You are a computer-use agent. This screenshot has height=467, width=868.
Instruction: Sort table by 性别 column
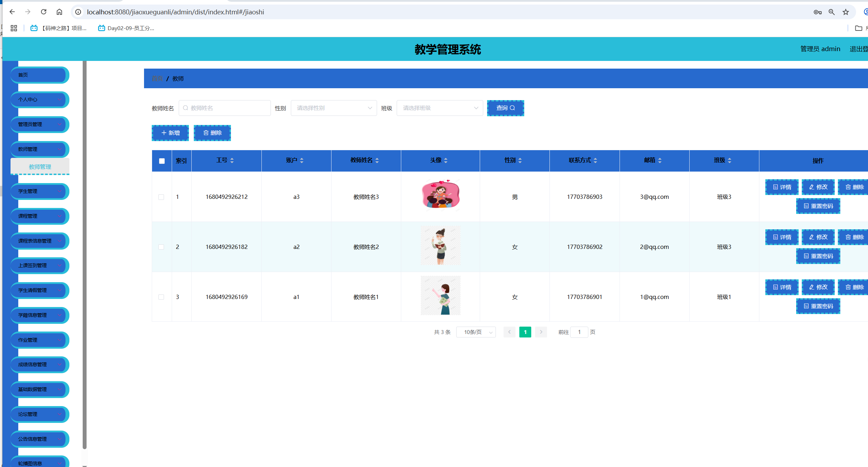pos(520,160)
